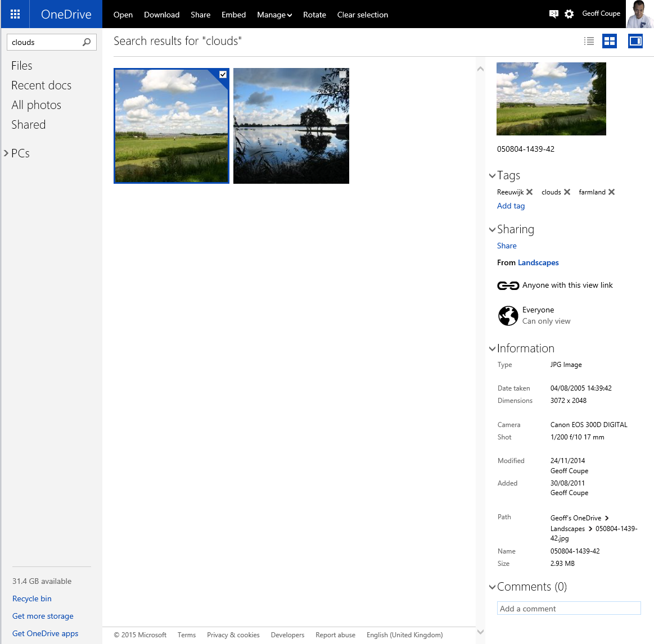Click the search magnifier icon
This screenshot has height=644, width=654.
(87, 42)
